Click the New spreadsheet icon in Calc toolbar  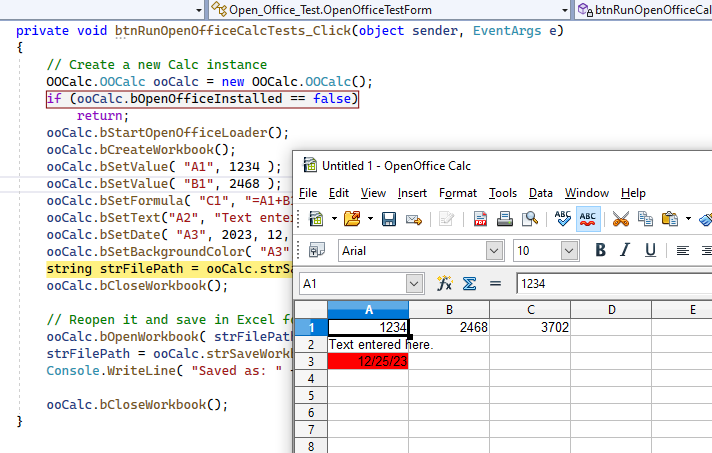[316, 219]
